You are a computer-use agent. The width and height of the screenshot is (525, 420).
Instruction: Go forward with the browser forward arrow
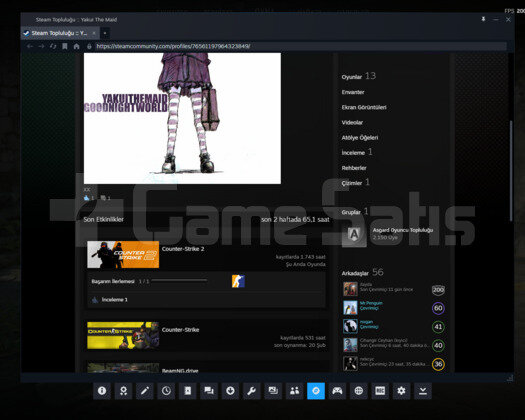[x=41, y=46]
